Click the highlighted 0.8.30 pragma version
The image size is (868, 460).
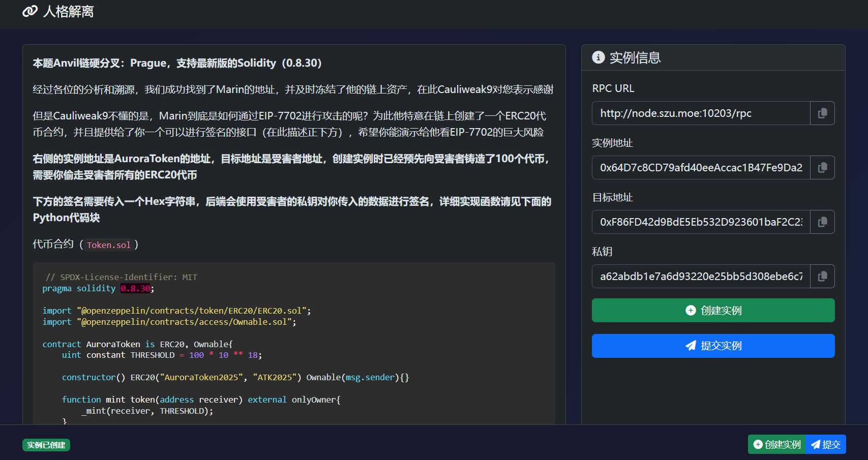pyautogui.click(x=135, y=289)
